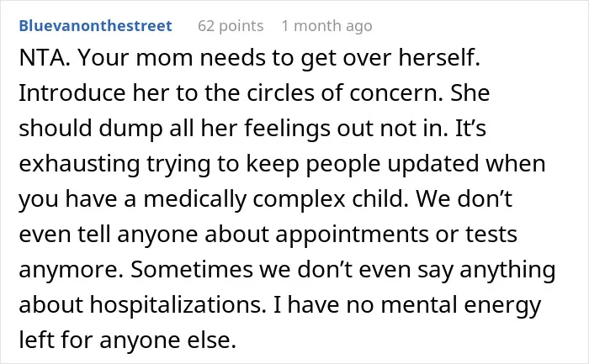
Task: Click the word 'exhausting' in the comment
Action: click(79, 164)
